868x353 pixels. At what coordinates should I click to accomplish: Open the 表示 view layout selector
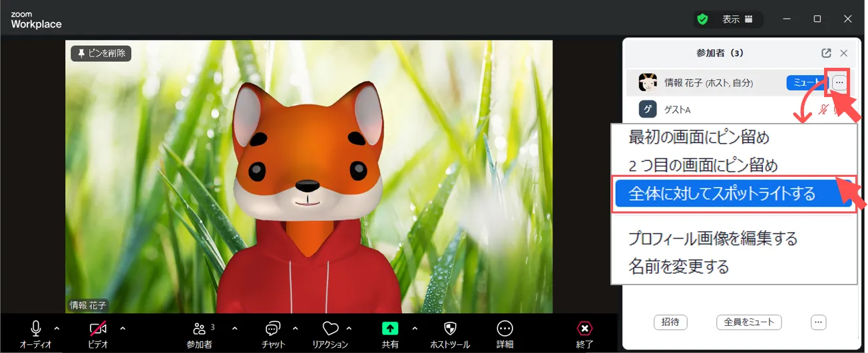pyautogui.click(x=737, y=19)
